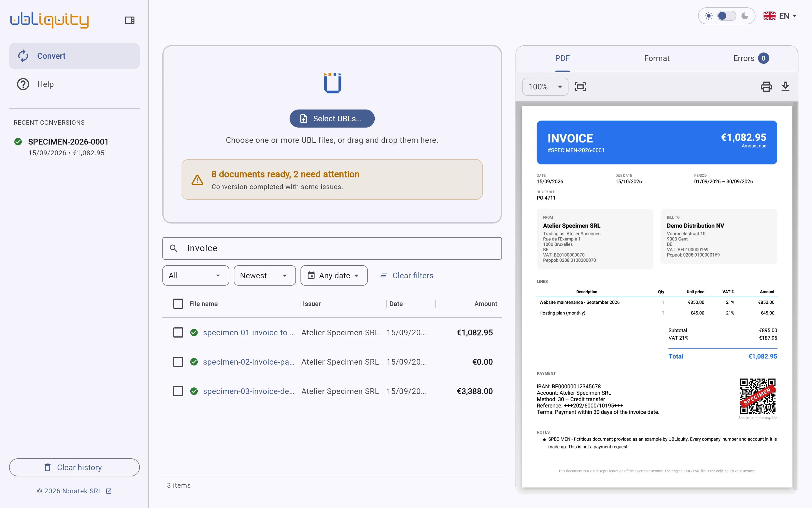
Task: Download the PDF using the download icon
Action: pos(785,87)
